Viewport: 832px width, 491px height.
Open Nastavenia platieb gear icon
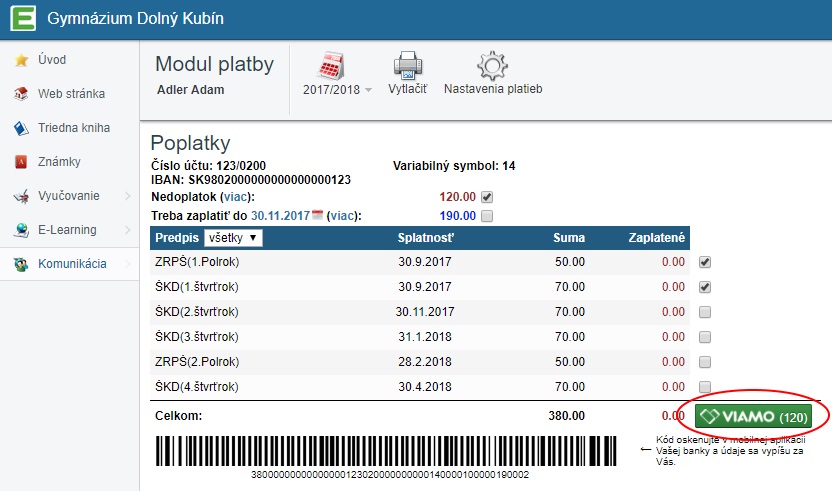click(492, 67)
